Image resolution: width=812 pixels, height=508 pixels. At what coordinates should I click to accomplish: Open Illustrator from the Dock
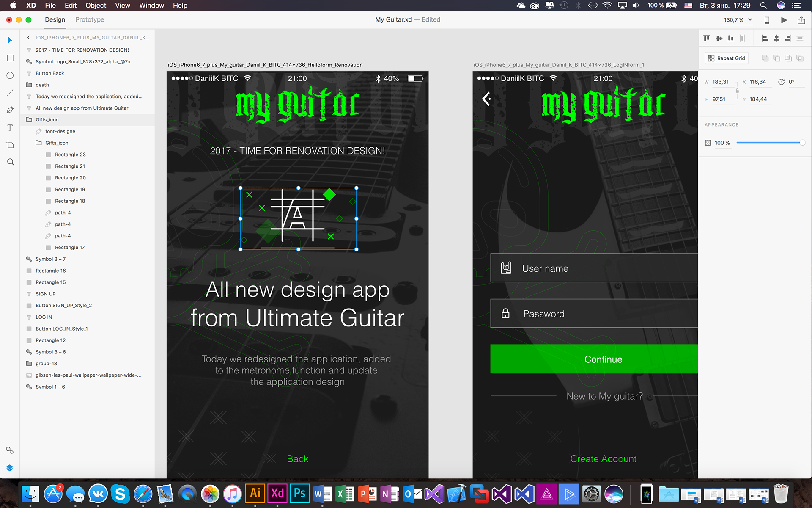click(x=255, y=494)
